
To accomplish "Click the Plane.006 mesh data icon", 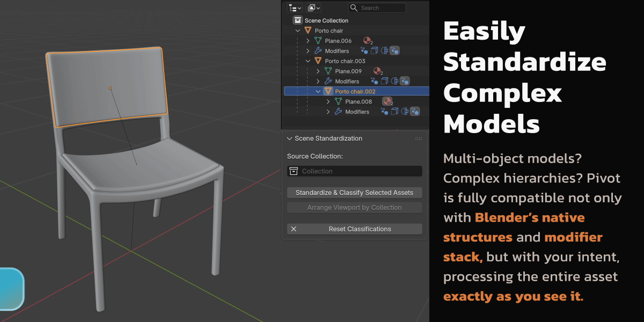I will click(x=318, y=41).
